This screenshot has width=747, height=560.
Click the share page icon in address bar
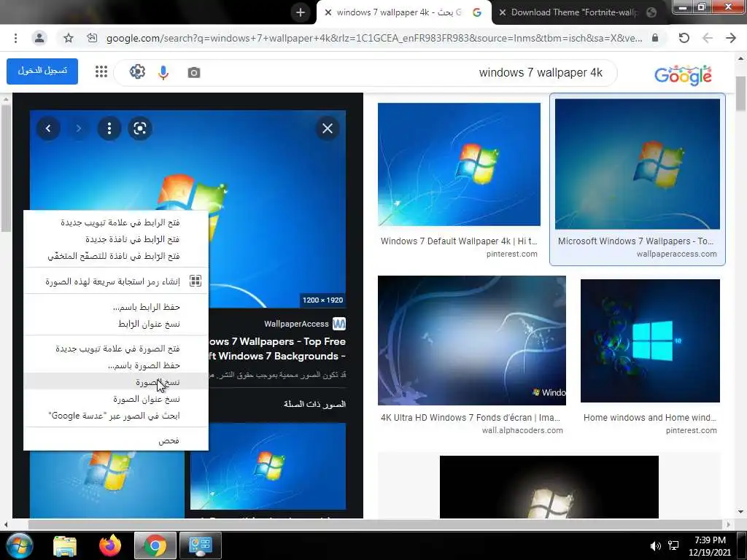(x=92, y=38)
